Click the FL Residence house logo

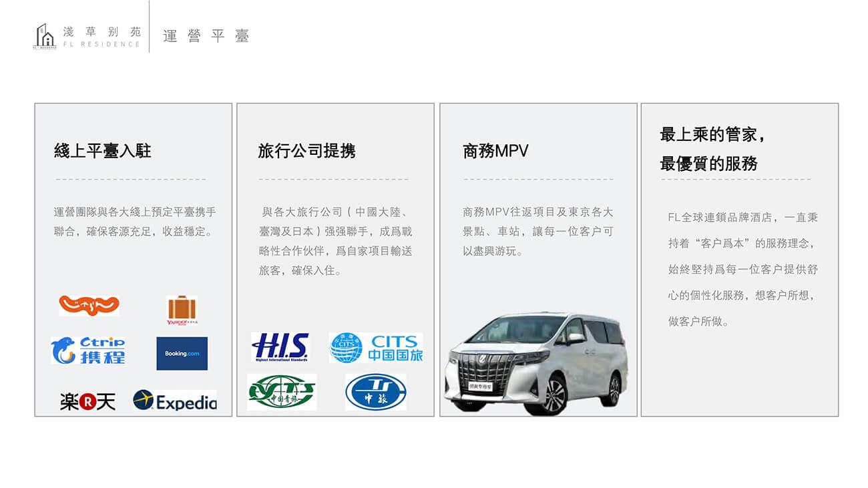coord(45,37)
